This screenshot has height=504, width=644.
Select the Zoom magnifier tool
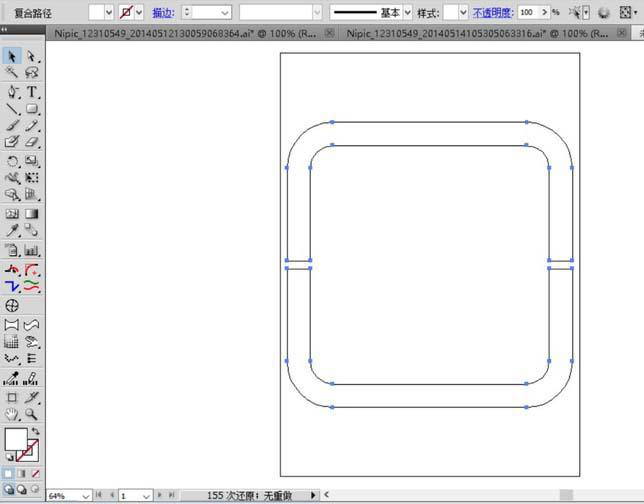point(32,414)
